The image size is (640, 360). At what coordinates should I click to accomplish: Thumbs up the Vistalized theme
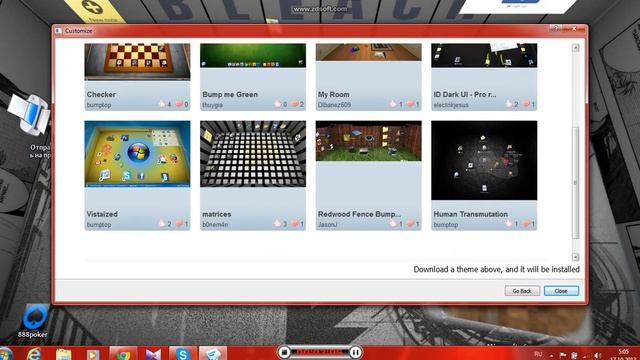click(x=162, y=224)
